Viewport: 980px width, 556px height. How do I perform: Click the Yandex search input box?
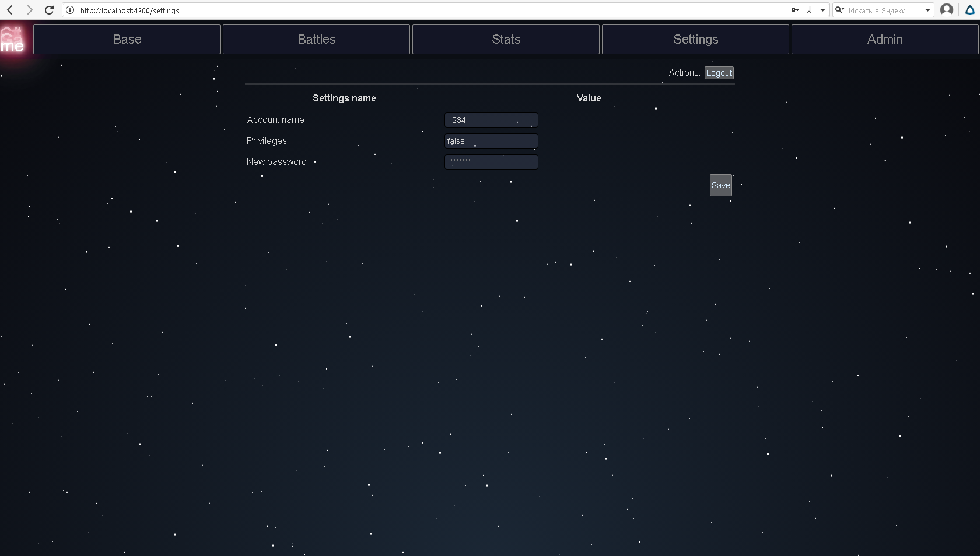coord(884,10)
